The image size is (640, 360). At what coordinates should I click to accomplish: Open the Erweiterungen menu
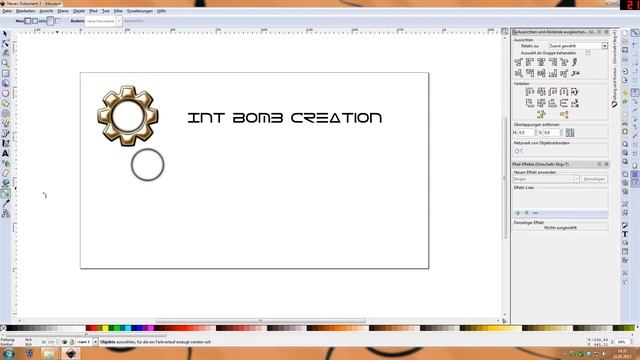click(140, 11)
